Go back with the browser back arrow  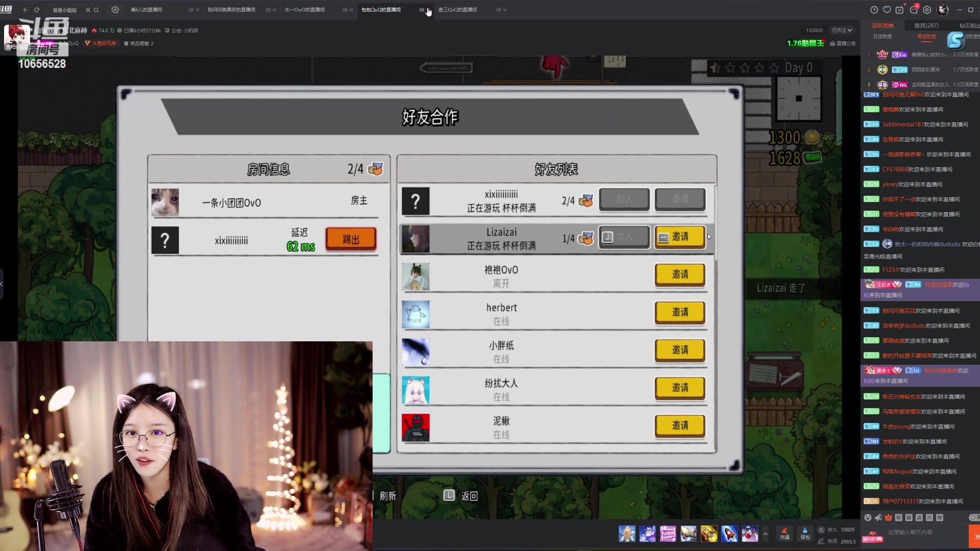pyautogui.click(x=26, y=10)
